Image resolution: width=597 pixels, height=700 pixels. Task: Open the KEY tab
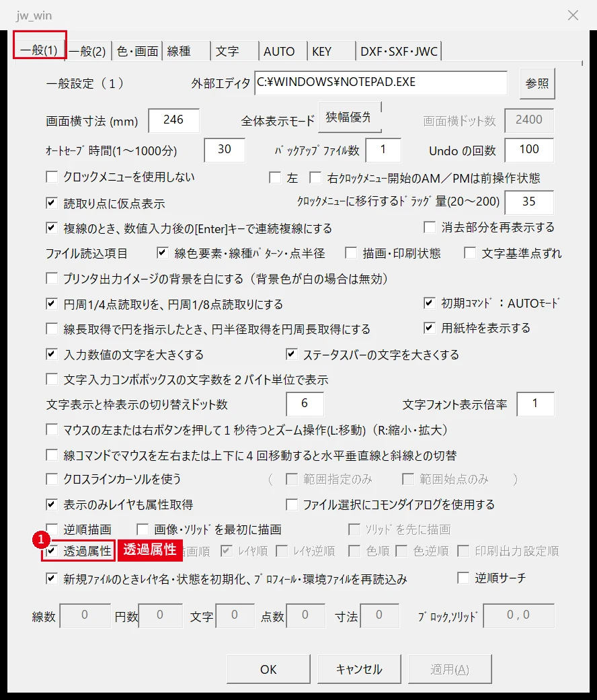[x=331, y=51]
